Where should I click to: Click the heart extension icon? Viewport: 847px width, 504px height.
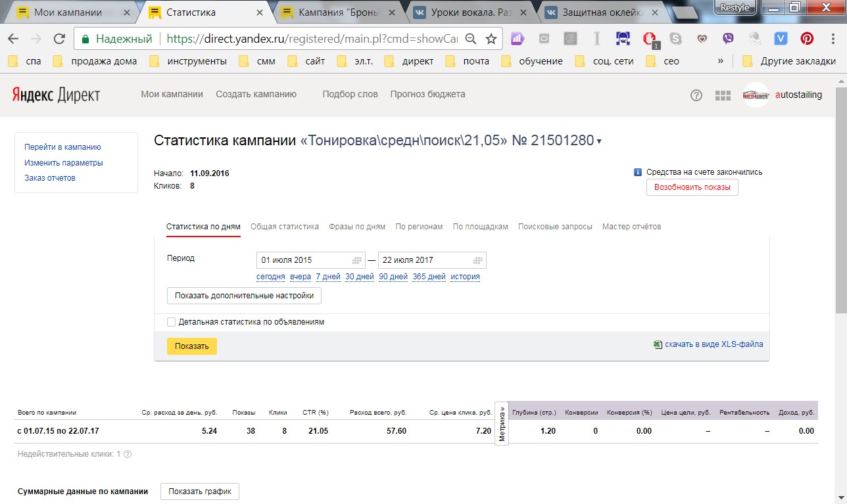[702, 39]
